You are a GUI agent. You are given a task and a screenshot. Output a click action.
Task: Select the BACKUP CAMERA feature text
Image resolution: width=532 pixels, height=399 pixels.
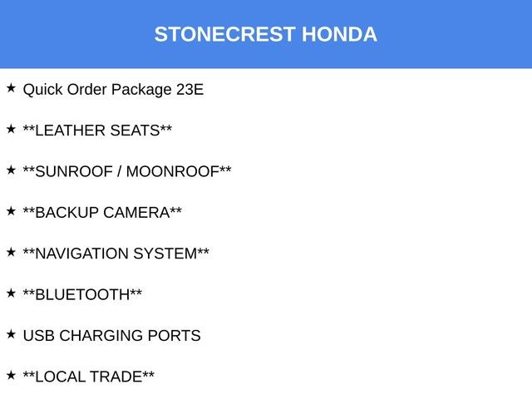click(102, 212)
